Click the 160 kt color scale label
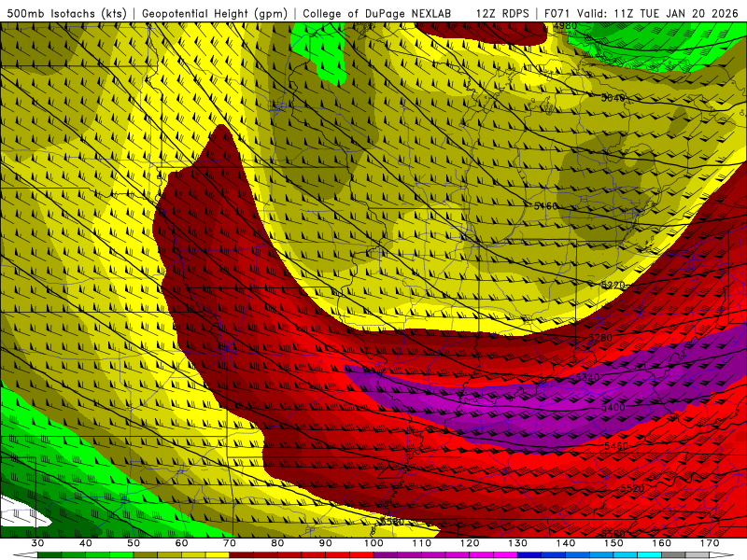 662,543
